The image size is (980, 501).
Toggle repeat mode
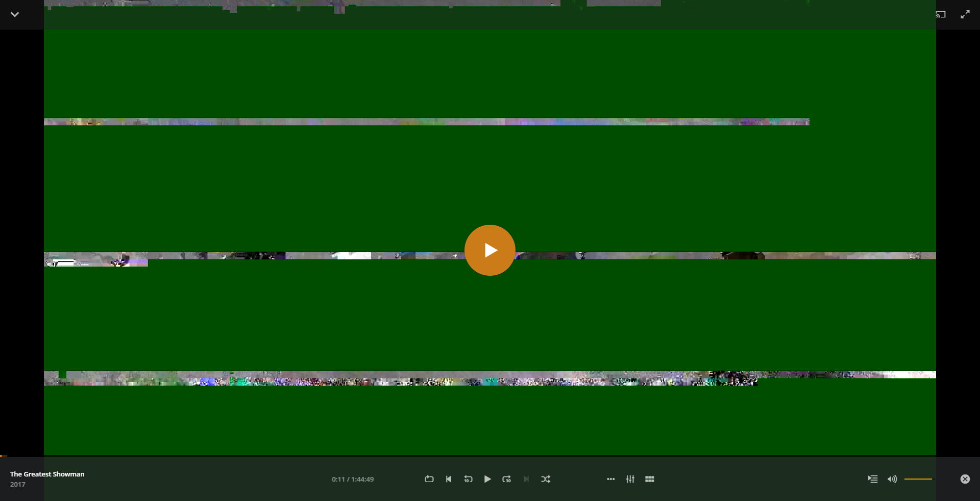[429, 479]
